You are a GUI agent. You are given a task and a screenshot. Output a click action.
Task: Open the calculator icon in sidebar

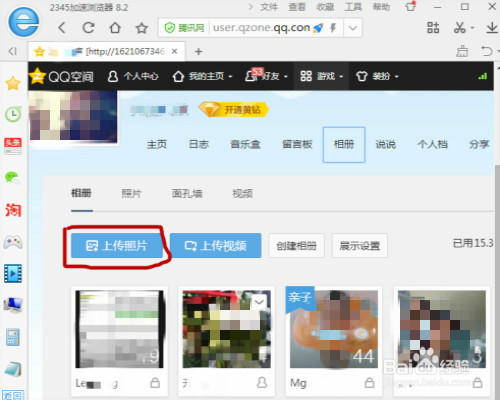(13, 337)
